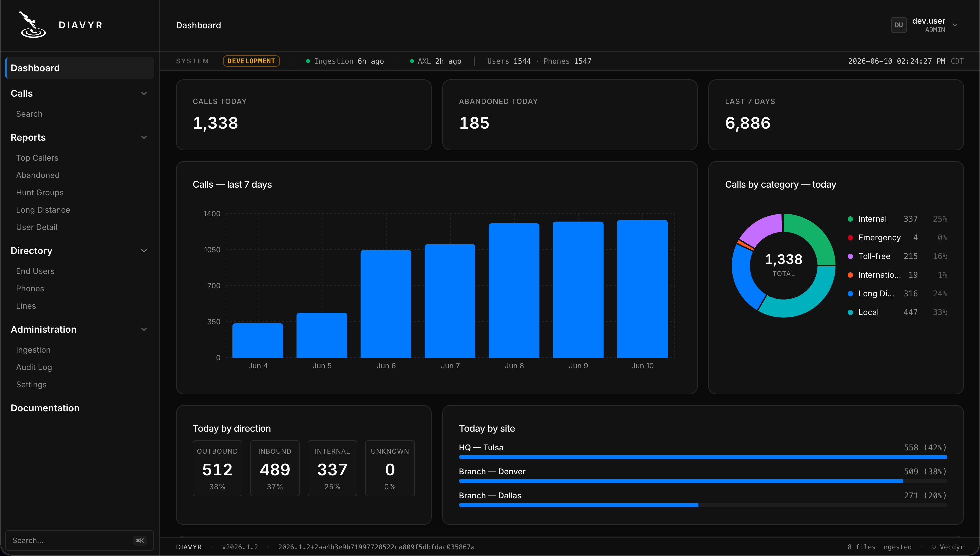The height and width of the screenshot is (556, 980).
Task: Click the Jun 4 bar in chart
Action: (258, 341)
